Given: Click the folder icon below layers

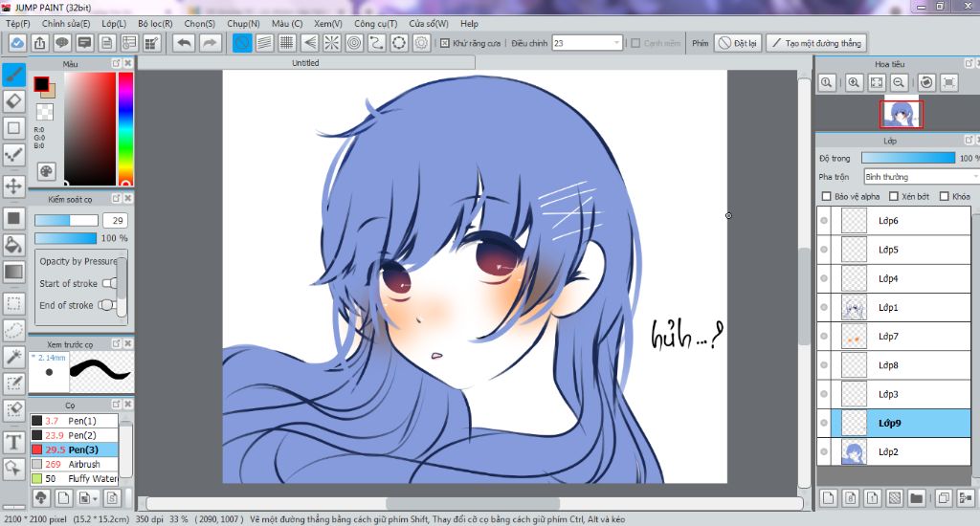Looking at the screenshot, I should point(916,498).
